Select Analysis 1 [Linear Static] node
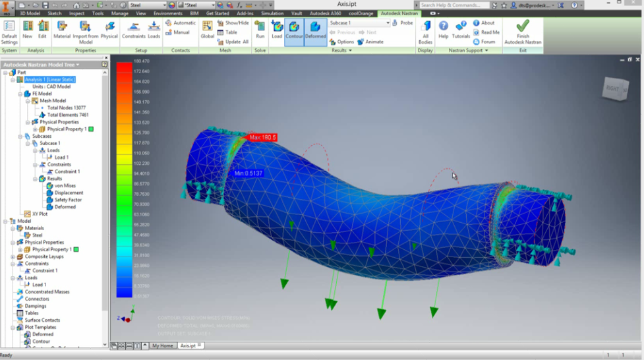This screenshot has height=360, width=644. click(x=49, y=79)
